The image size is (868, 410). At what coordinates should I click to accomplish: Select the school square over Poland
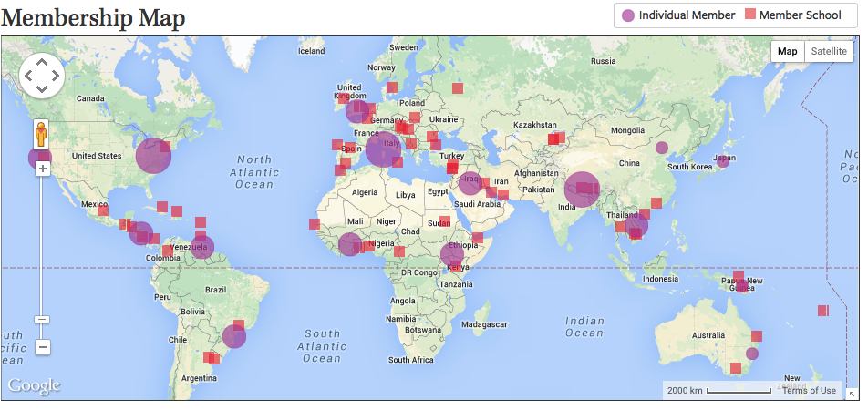[x=415, y=118]
